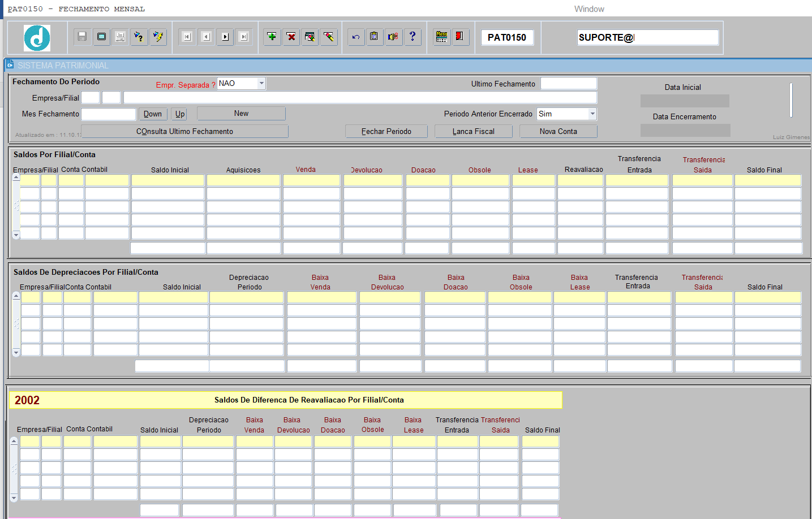Click the 'Venda' column header
Screen dimensions: 812x519
pyautogui.click(x=306, y=170)
